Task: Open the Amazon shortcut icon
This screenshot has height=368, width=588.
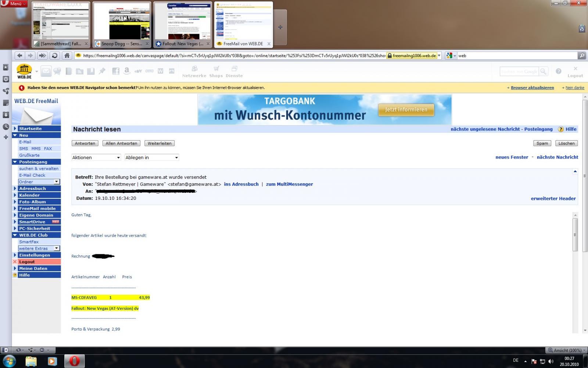Action: coord(127,71)
